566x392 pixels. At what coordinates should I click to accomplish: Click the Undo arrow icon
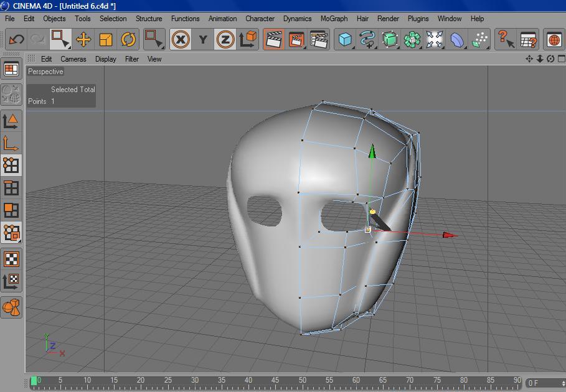tap(16, 39)
